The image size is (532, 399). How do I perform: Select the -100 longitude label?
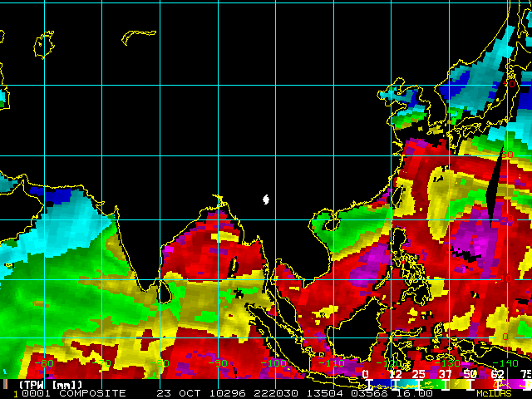(x=273, y=363)
